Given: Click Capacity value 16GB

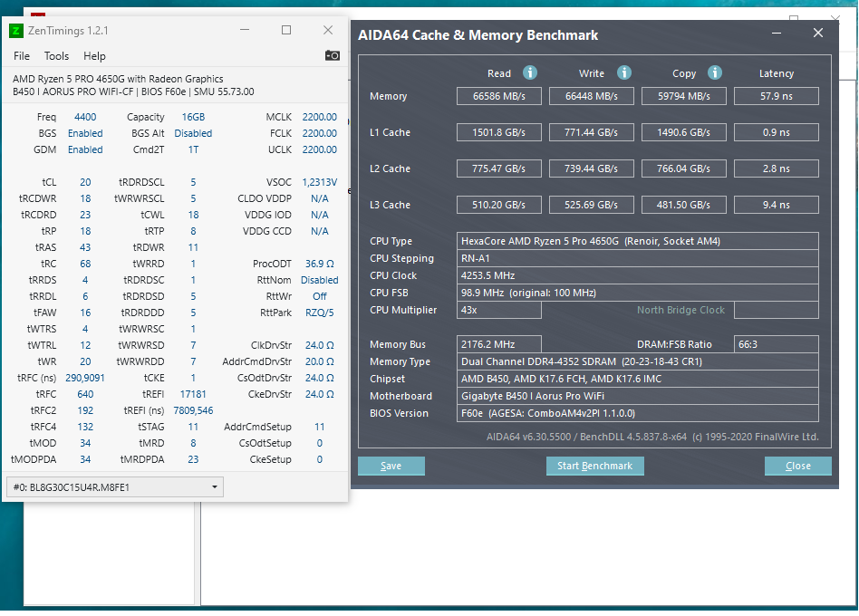Looking at the screenshot, I should click(193, 117).
